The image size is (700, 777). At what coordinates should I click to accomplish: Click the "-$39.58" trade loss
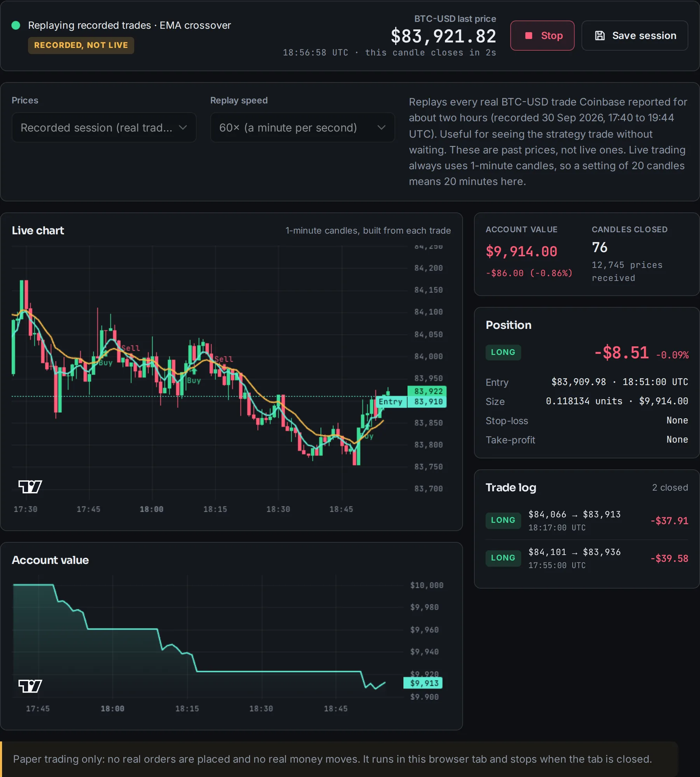[669, 558]
